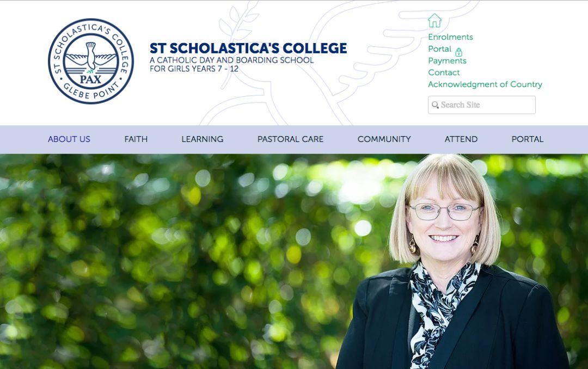Click the St Scholastica's College title heading
The width and height of the screenshot is (588, 369).
pos(248,48)
